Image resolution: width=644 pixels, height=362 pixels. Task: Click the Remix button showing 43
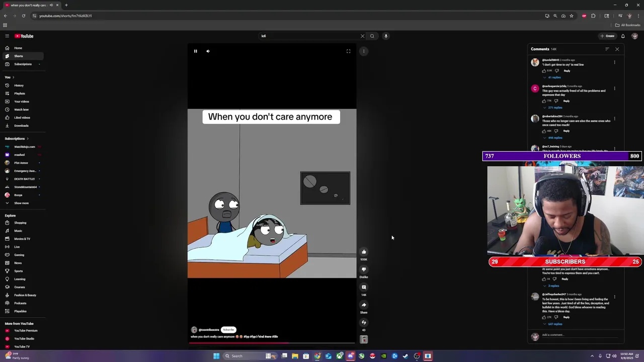pos(364,322)
